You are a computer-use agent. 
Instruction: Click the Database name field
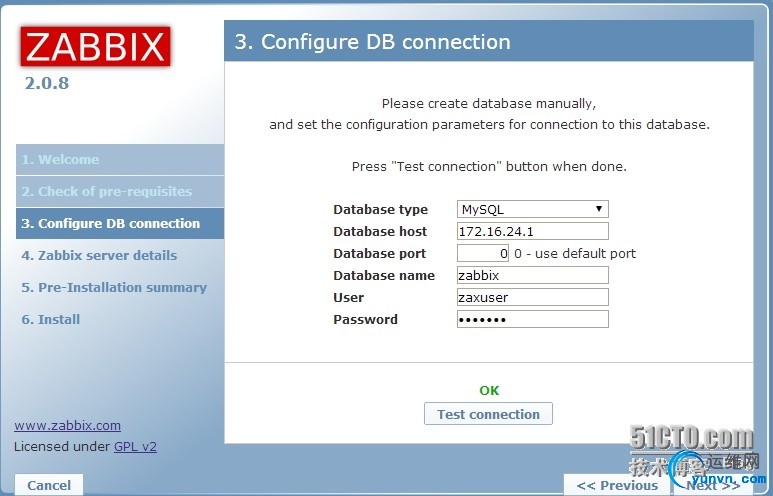pyautogui.click(x=532, y=275)
